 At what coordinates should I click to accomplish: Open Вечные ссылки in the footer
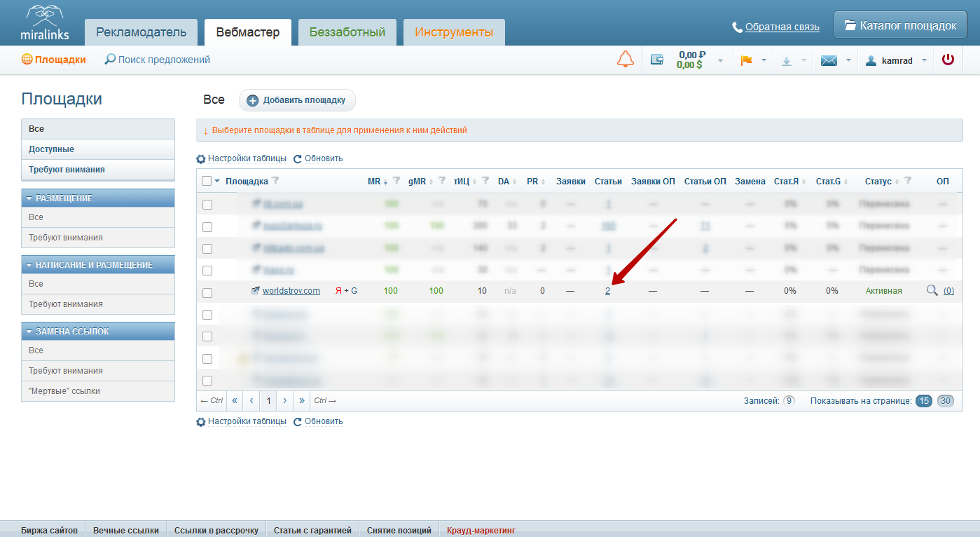pyautogui.click(x=126, y=531)
